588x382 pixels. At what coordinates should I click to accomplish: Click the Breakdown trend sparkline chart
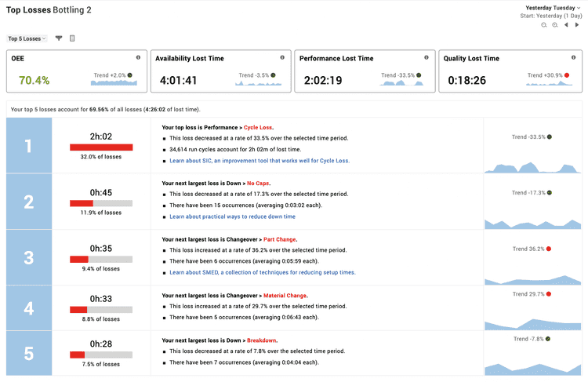pos(532,369)
